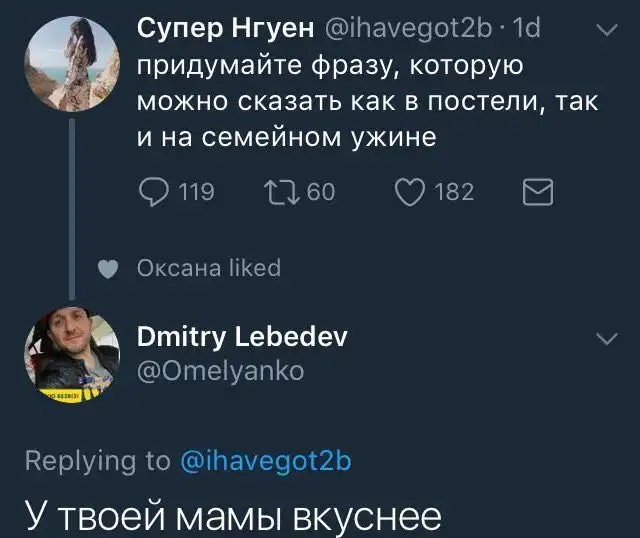The width and height of the screenshot is (640, 538).
Task: Click the envelope direct message icon
Action: click(x=539, y=191)
